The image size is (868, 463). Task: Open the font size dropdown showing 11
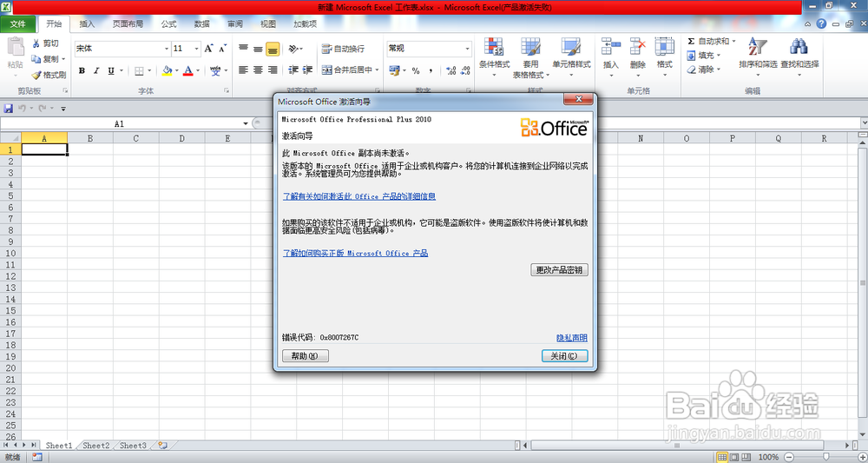point(196,49)
